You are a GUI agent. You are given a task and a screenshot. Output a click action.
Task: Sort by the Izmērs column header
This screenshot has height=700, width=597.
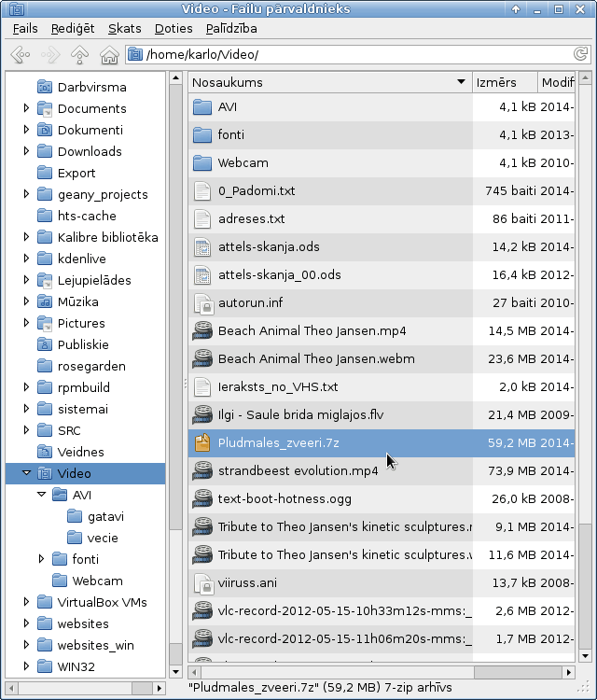(505, 82)
